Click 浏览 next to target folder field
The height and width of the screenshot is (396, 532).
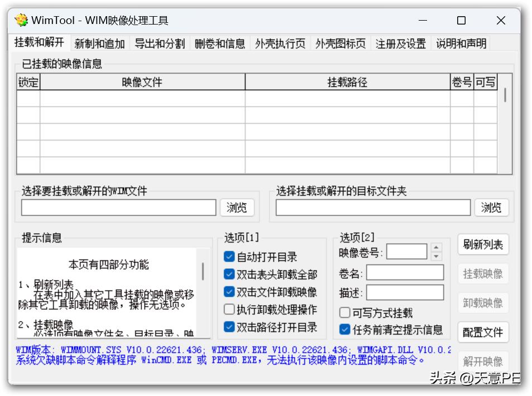pos(491,207)
